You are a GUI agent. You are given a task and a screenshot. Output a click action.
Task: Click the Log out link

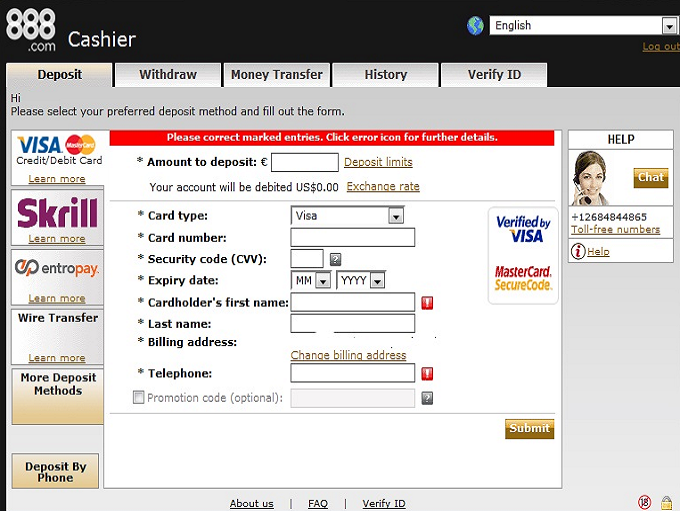point(661,46)
